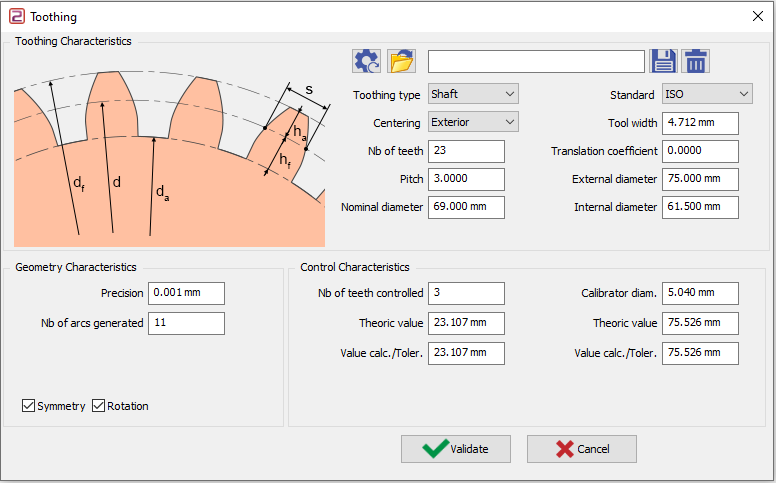The width and height of the screenshot is (776, 483).
Task: Click into the Pitch input field
Action: point(465,179)
